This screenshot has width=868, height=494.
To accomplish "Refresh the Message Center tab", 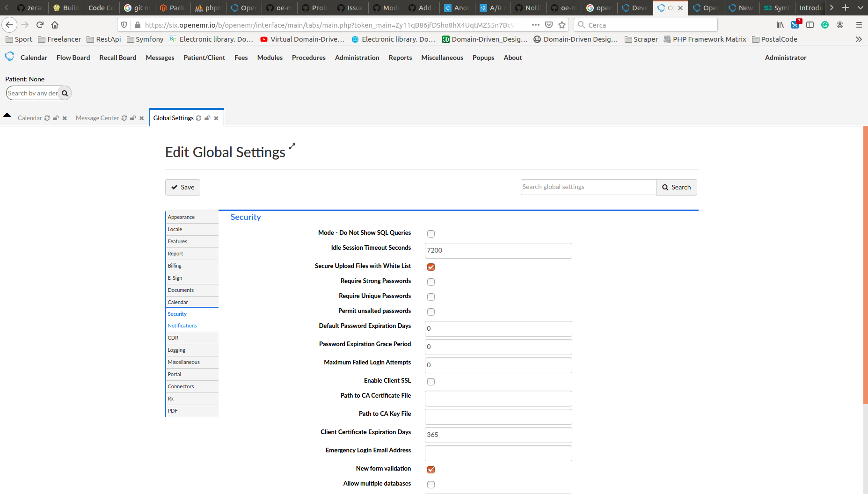I will [124, 118].
